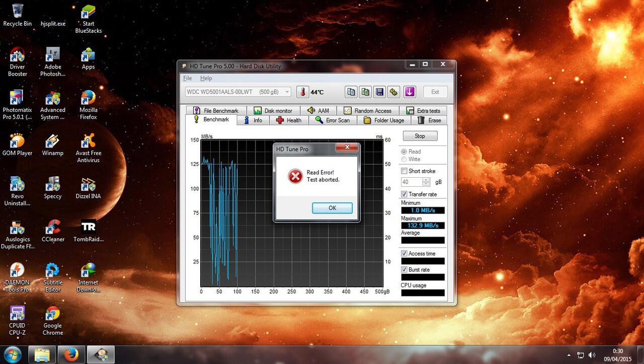Toggle the Burst rate checkbox
644x364 pixels.
click(x=404, y=270)
